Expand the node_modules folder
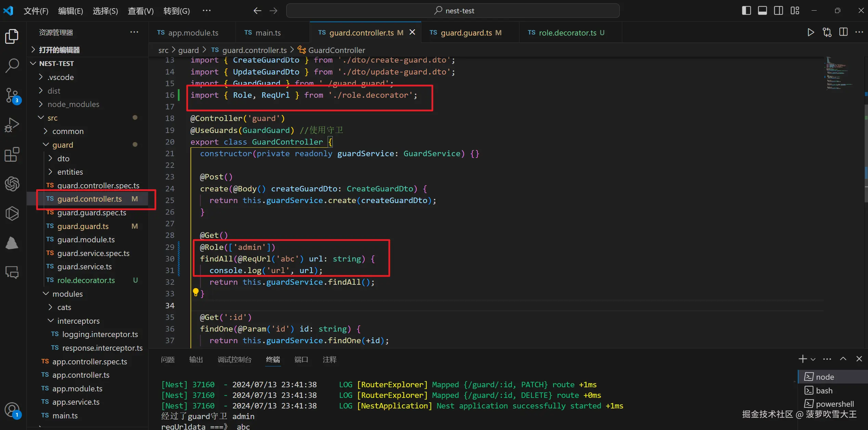Screen dimensions: 868x430 (x=73, y=104)
